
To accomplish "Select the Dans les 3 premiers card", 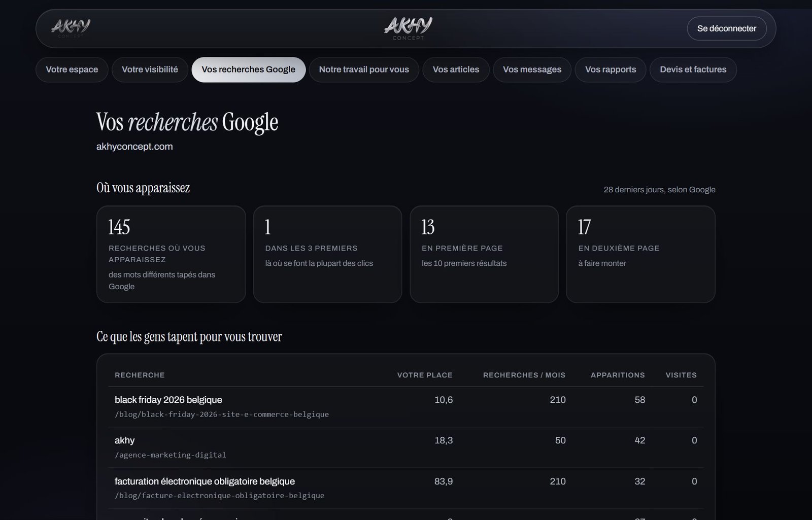I will [x=327, y=254].
